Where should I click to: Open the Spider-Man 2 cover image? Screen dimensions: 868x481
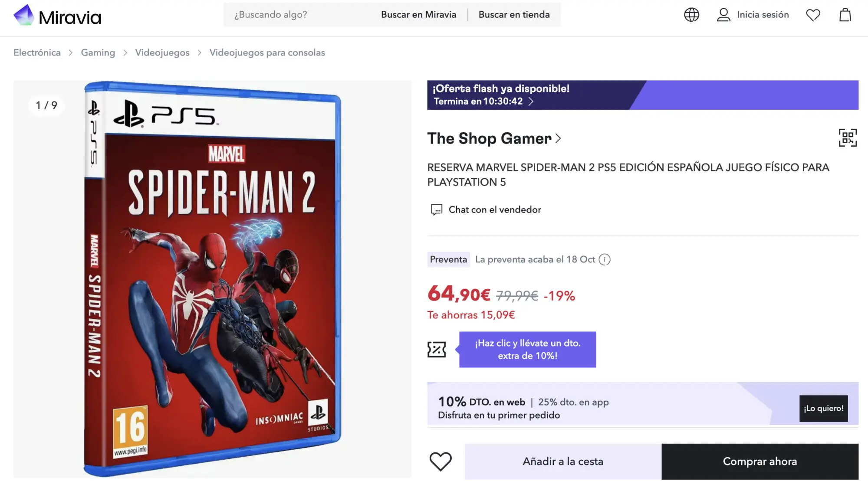click(212, 279)
